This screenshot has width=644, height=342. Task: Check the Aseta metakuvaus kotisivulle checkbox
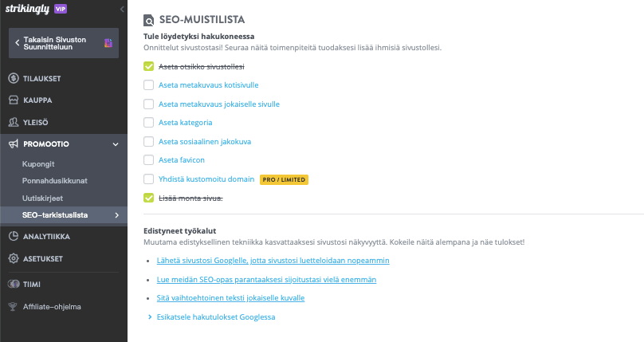coord(148,85)
